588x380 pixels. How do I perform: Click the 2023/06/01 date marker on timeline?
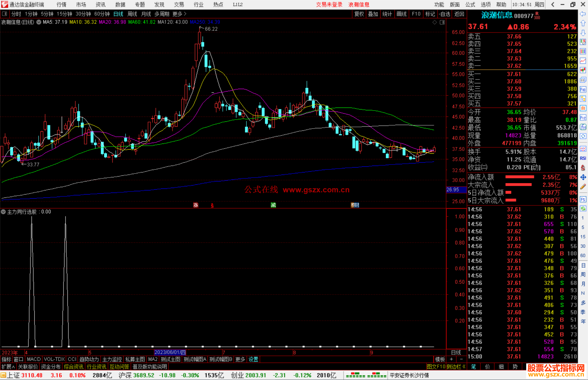point(170,352)
